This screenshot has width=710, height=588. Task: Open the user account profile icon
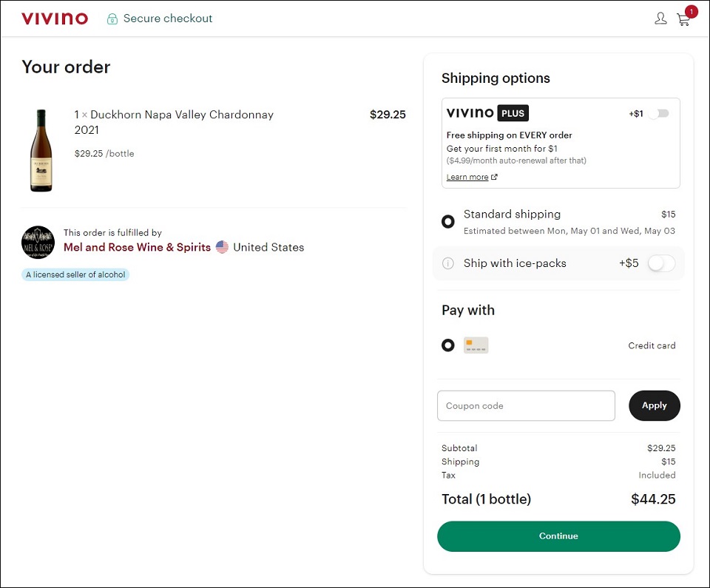[x=660, y=18]
